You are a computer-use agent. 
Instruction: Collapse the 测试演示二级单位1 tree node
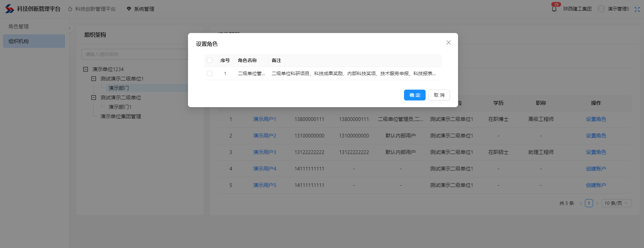click(x=94, y=79)
